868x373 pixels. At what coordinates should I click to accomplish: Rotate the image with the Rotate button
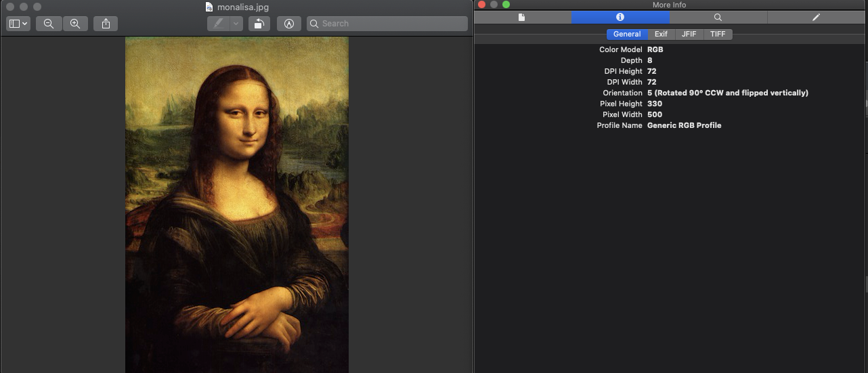click(259, 24)
